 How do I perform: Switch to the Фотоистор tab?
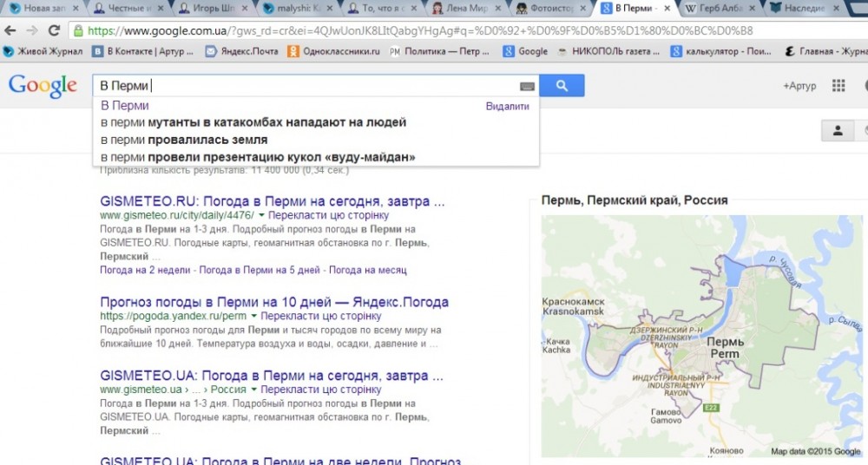click(551, 9)
